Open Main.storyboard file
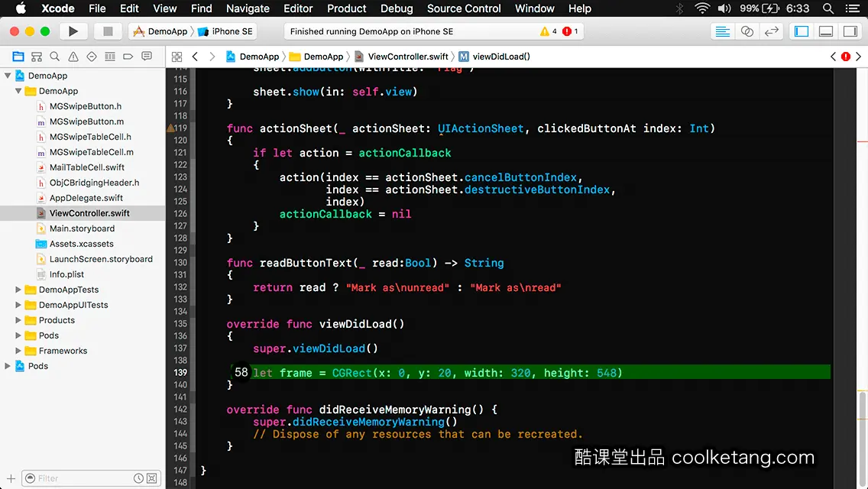868x489 pixels. [82, 228]
